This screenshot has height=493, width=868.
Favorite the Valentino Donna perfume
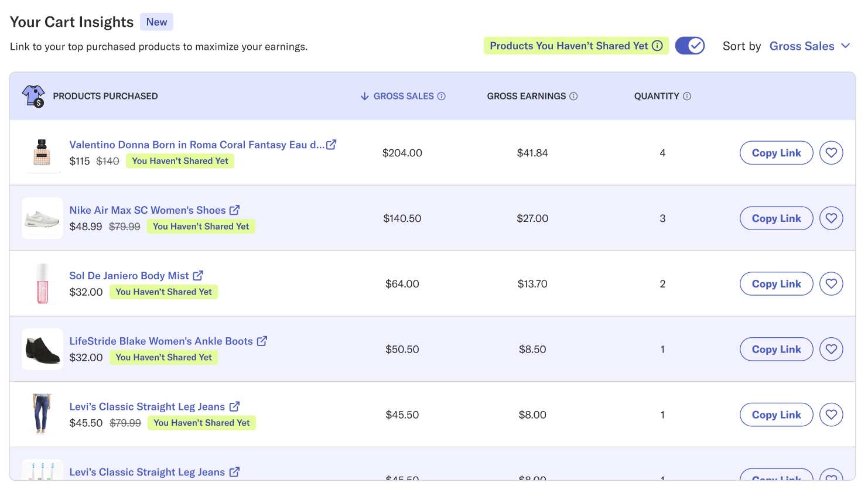pos(831,153)
